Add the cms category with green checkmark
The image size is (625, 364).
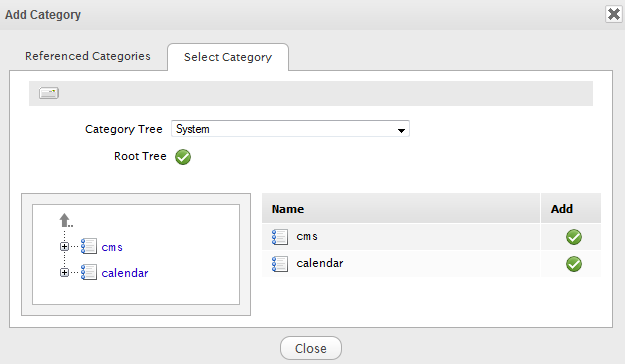(574, 237)
